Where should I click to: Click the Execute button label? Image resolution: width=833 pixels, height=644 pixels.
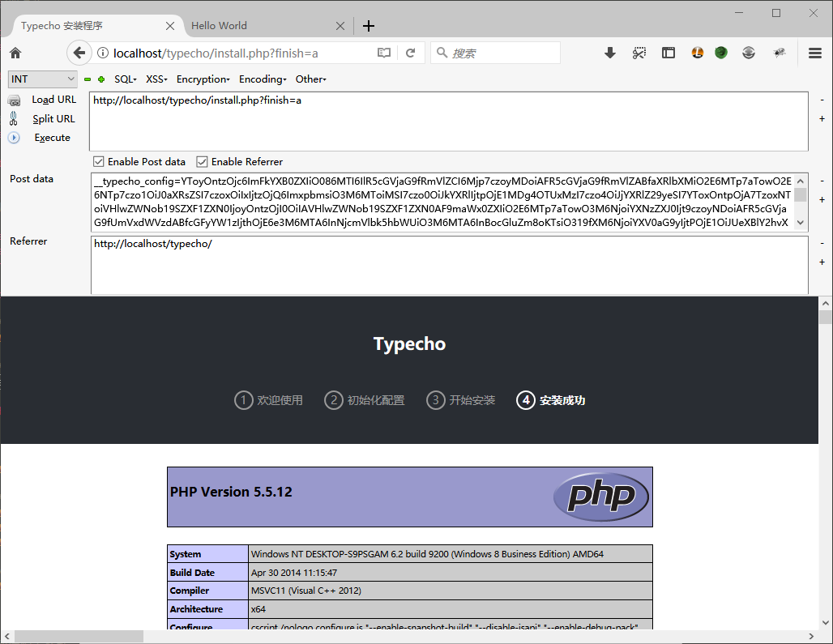(x=52, y=138)
